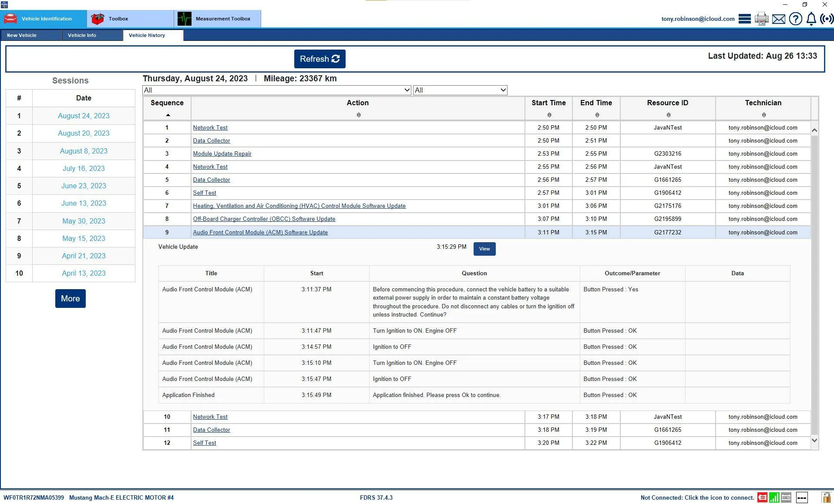Click the wireless broadcast signal icon

[x=827, y=19]
